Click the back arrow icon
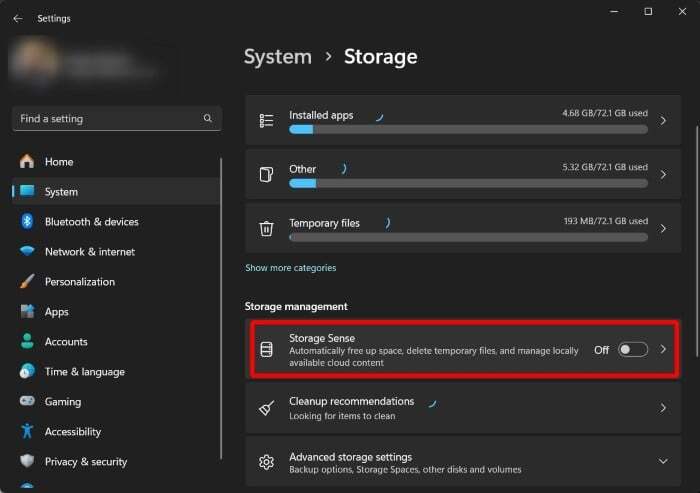Image resolution: width=700 pixels, height=493 pixels. pos(18,19)
